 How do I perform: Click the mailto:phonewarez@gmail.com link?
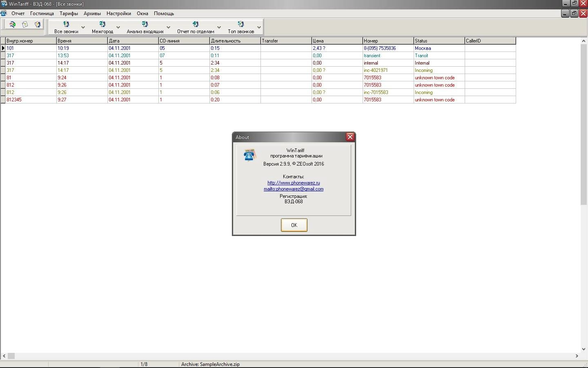tap(294, 189)
